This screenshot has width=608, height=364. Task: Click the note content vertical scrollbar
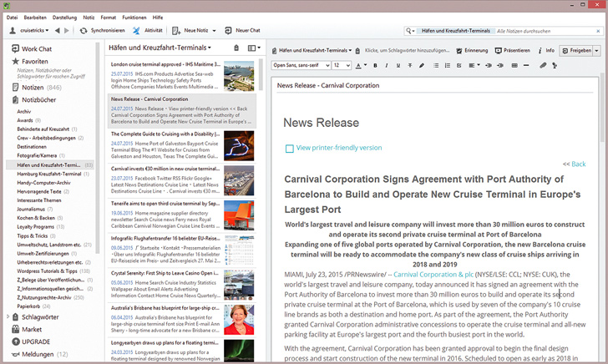tap(602, 107)
